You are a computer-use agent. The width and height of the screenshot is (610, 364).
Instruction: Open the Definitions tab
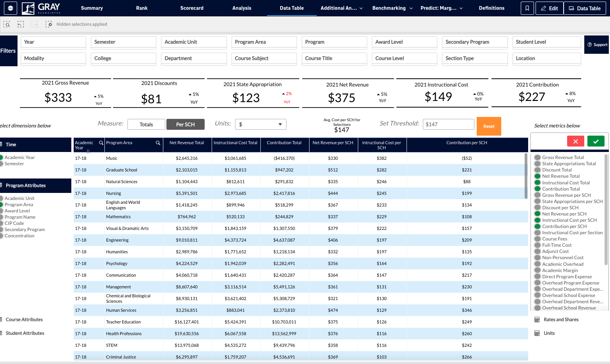(492, 8)
